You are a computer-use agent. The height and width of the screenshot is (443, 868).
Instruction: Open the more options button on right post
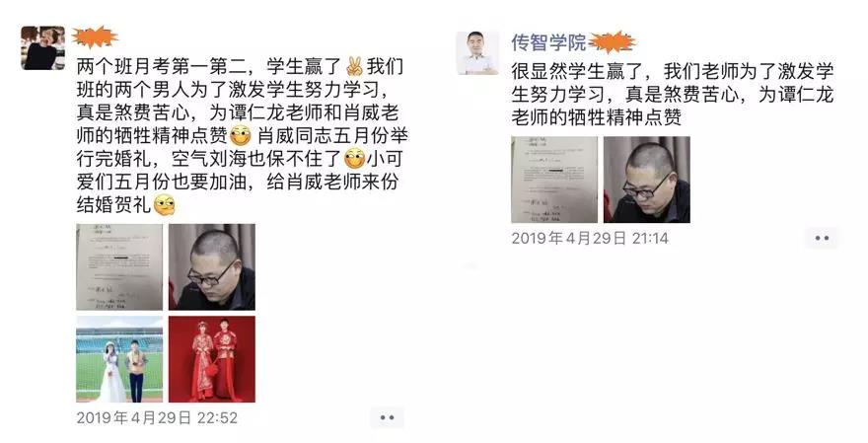pyautogui.click(x=822, y=238)
